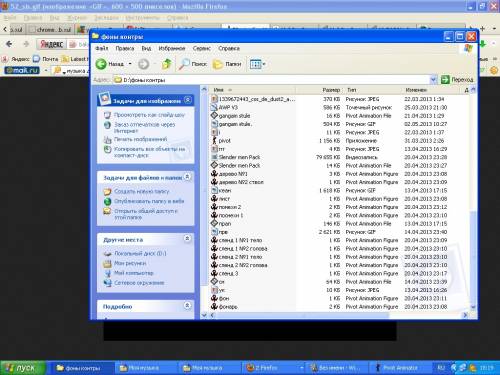Open Локальный диск (D:) from Other Places
The image size is (500, 375).
pyautogui.click(x=135, y=253)
